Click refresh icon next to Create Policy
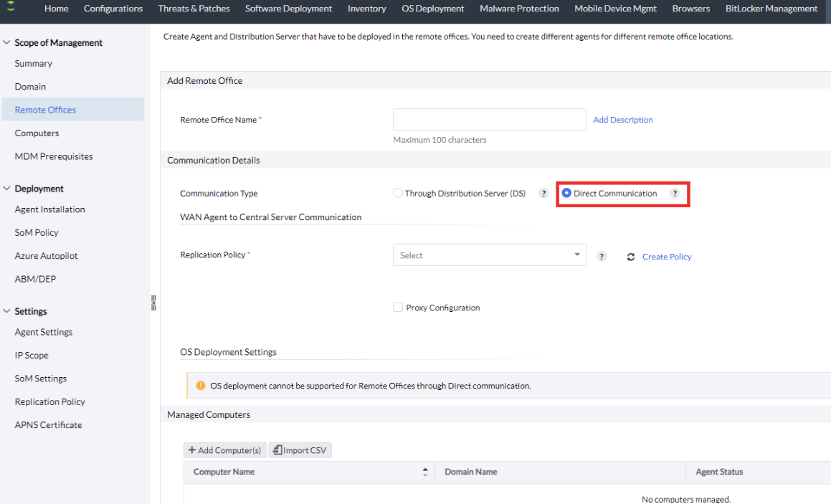831x504 pixels. click(x=631, y=257)
